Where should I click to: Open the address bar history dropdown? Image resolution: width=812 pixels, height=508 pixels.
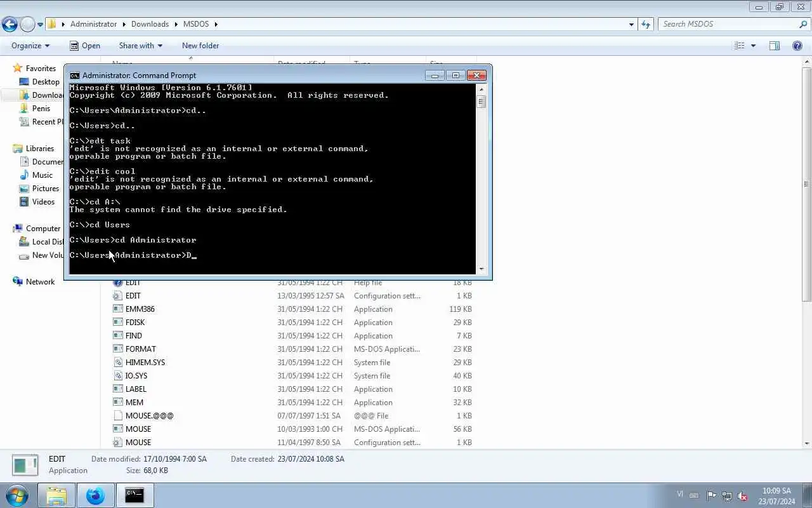(x=631, y=24)
